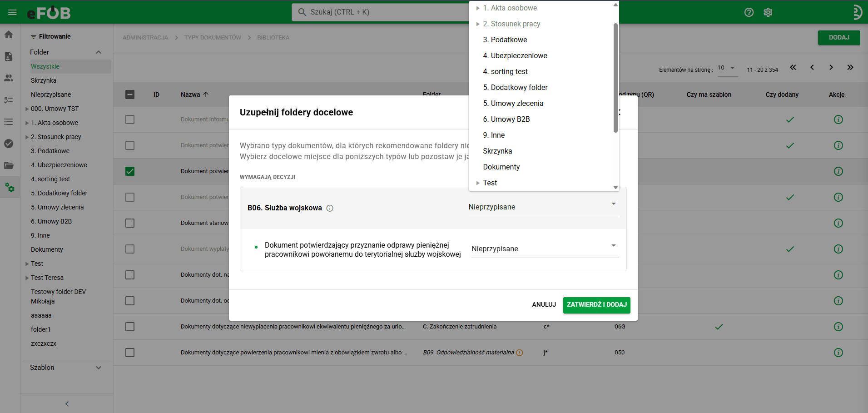This screenshot has height=413, width=868.
Task: Open list icon in left sidebar
Action: point(9,122)
